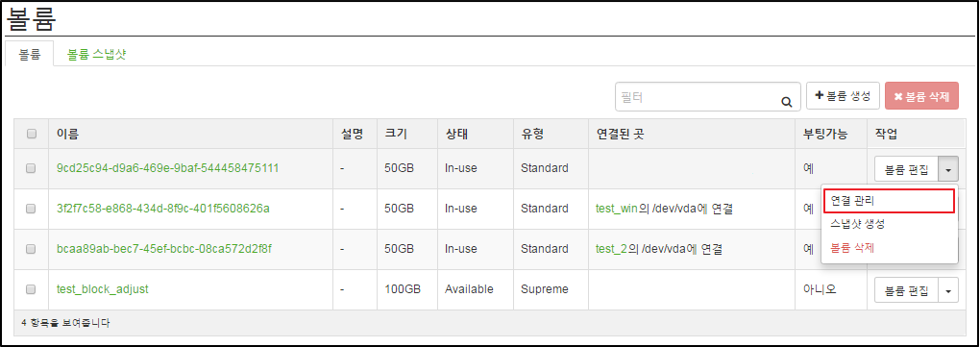Check the box for volume 9cd25c94-d9a6
Viewport: 980px width, 347px height.
pos(32,167)
